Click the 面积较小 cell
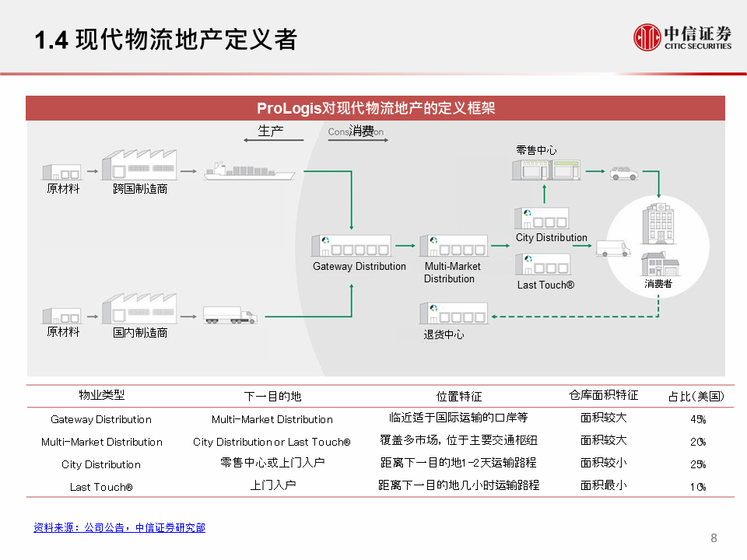747x560 pixels. tap(603, 462)
